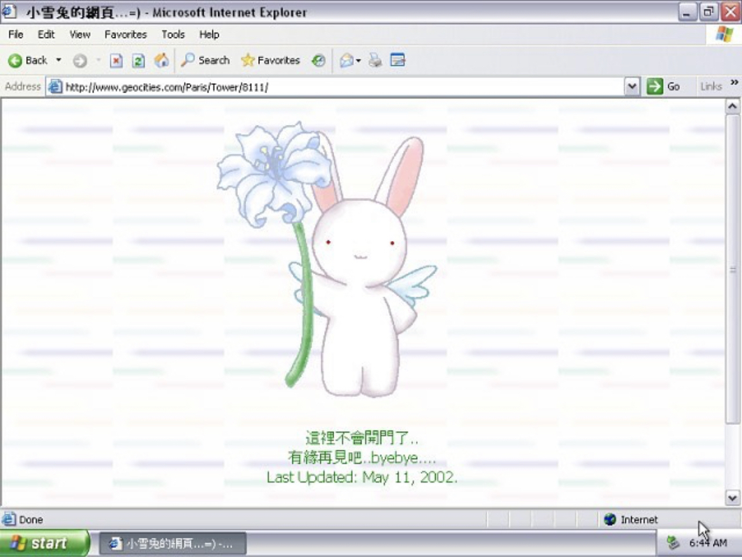The image size is (742, 560).
Task: Expand the Links toolbar chevron
Action: pos(734,84)
